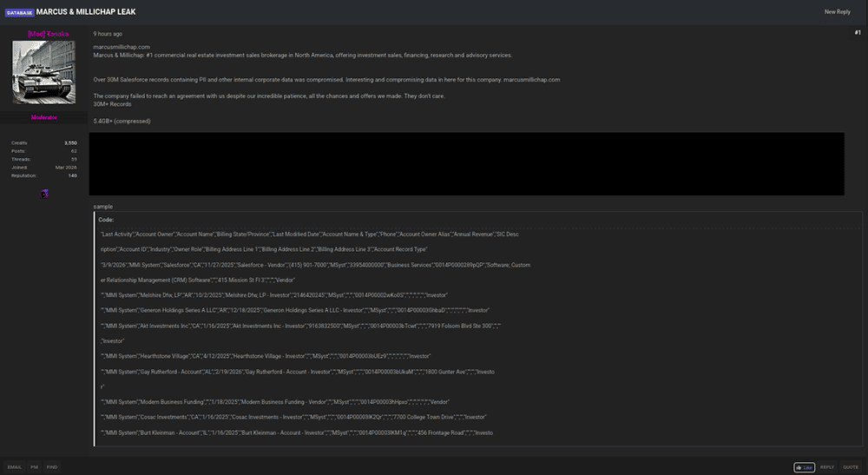Click the tank avatar image
868x475 pixels.
(x=43, y=72)
